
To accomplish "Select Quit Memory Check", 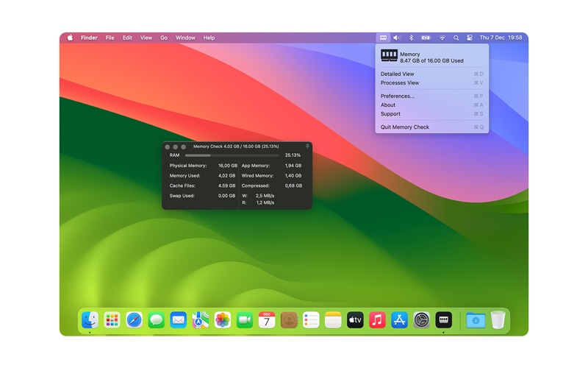I will (432, 127).
